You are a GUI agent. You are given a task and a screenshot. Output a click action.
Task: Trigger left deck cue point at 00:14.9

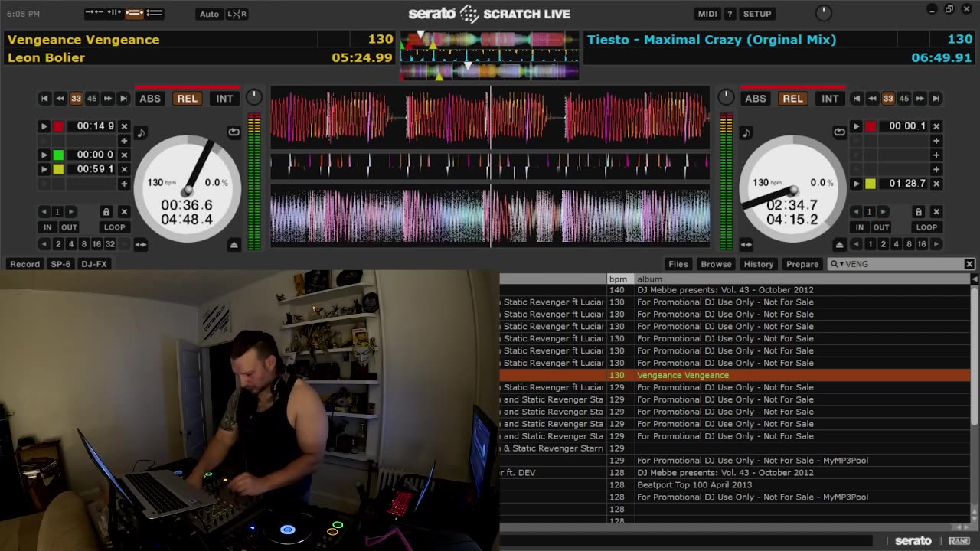pos(44,126)
